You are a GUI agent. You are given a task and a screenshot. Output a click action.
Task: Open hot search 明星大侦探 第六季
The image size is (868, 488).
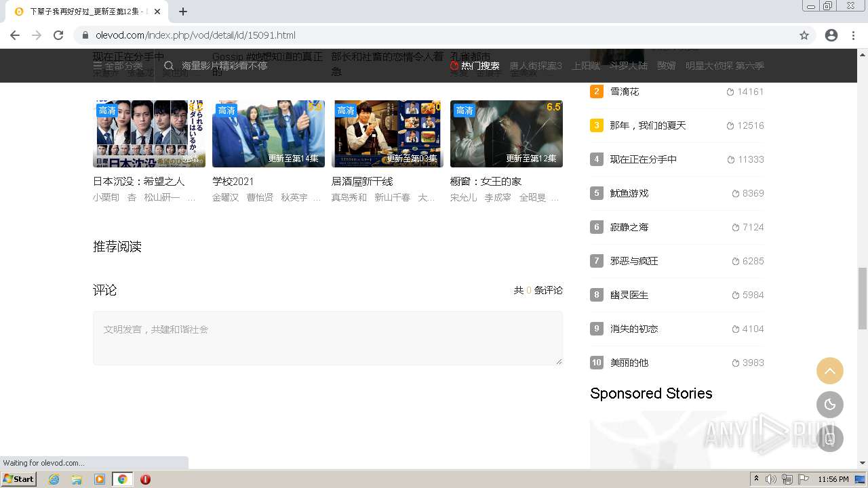[725, 66]
